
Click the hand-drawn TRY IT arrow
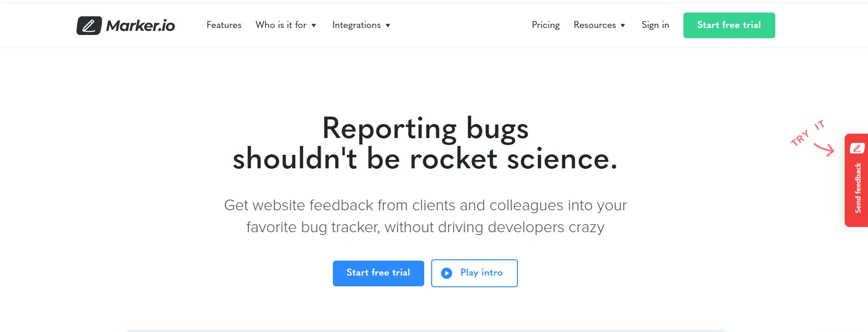[x=824, y=149]
